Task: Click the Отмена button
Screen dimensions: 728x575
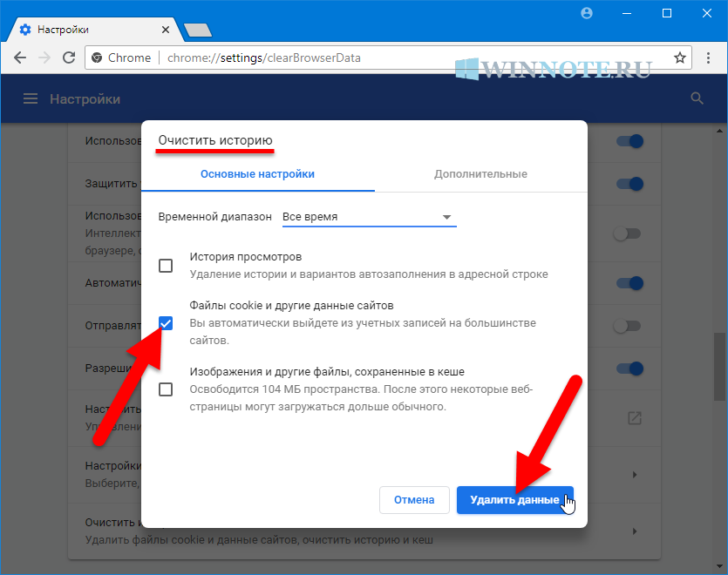Action: coord(414,500)
